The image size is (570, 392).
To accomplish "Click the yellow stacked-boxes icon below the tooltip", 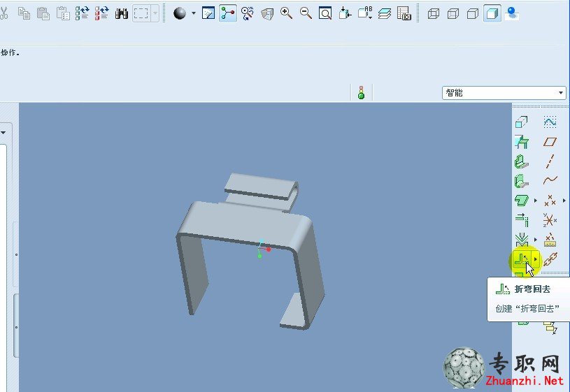I will pyautogui.click(x=550, y=327).
